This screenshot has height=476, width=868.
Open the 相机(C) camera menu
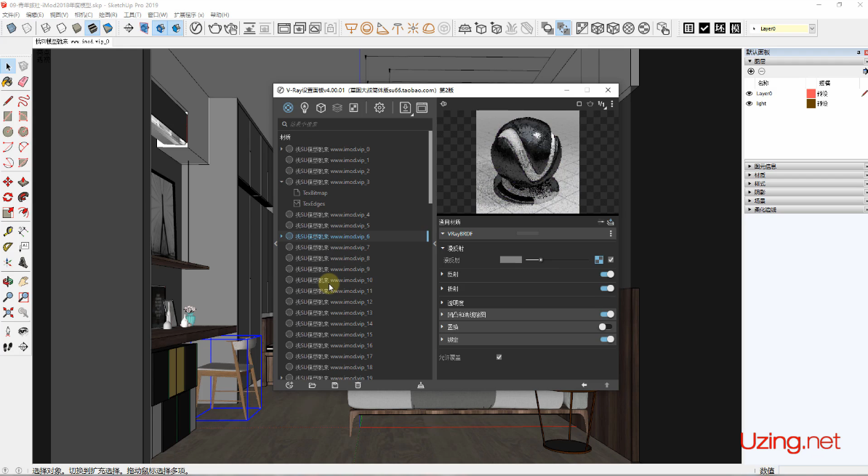pos(84,15)
